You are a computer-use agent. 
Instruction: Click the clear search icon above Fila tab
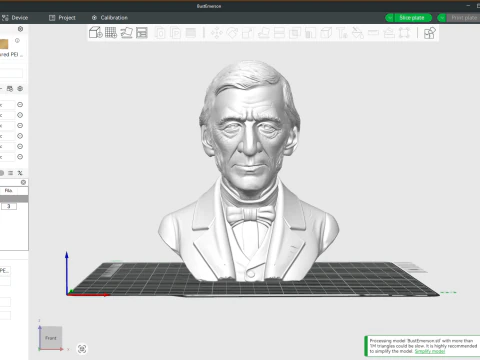[x=23, y=182]
